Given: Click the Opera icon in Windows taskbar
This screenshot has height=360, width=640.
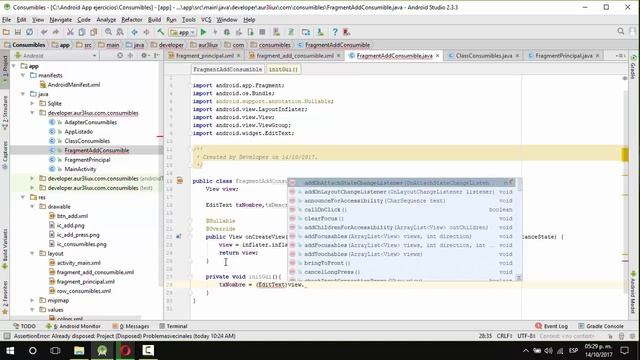Looking at the screenshot, I should (125, 350).
